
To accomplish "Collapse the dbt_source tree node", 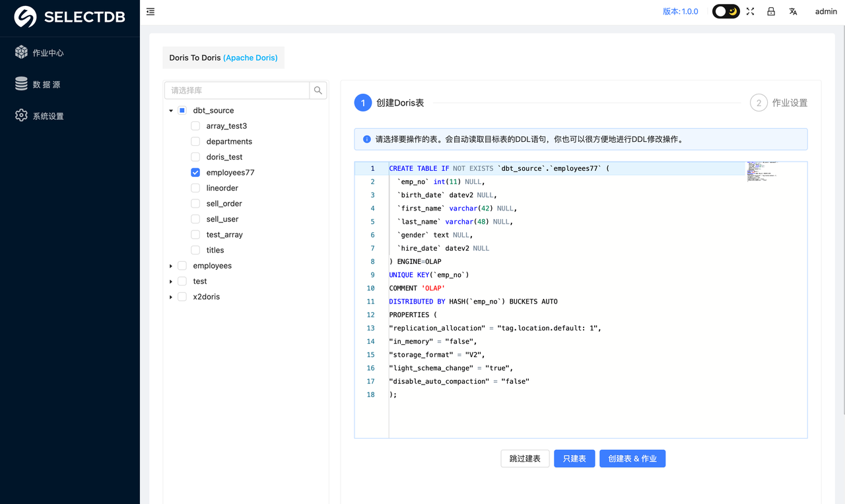I will [171, 111].
